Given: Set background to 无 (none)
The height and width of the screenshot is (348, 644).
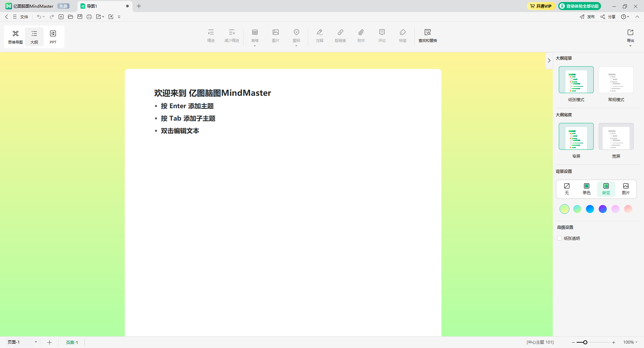Looking at the screenshot, I should pyautogui.click(x=567, y=189).
